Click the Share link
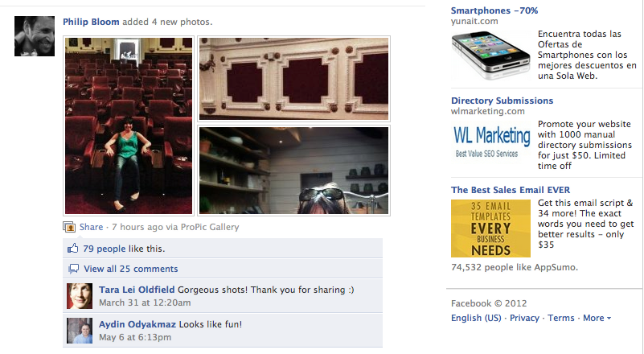Screen dimensions: 644x354 pos(91,227)
